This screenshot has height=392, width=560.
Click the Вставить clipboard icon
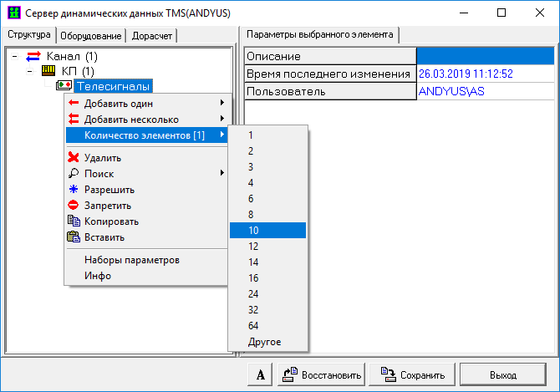click(x=74, y=237)
